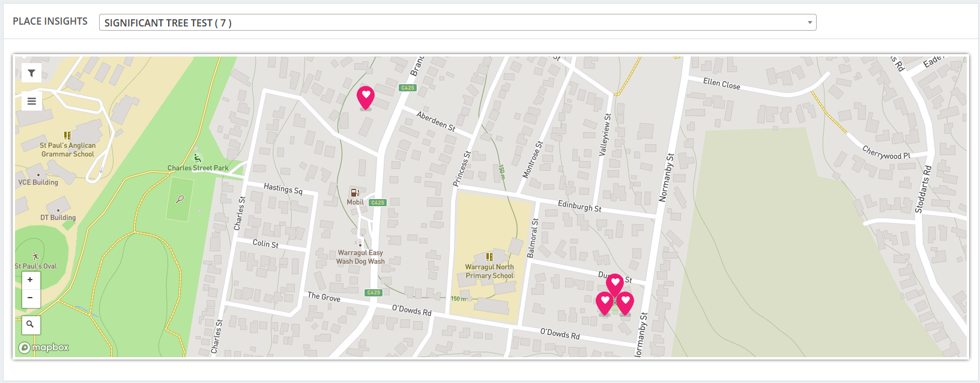Click the Charles Street Park label

198,168
